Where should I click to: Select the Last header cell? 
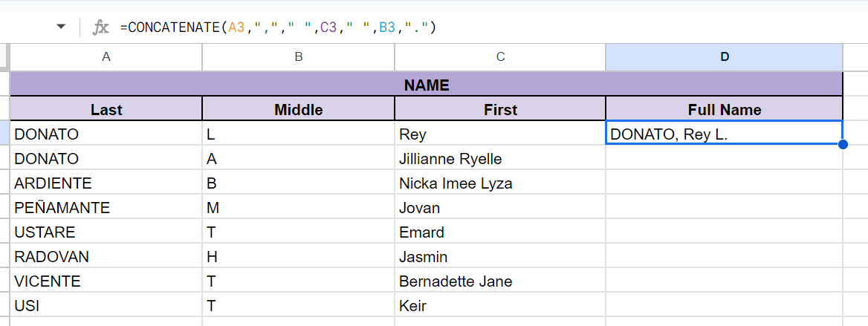106,109
